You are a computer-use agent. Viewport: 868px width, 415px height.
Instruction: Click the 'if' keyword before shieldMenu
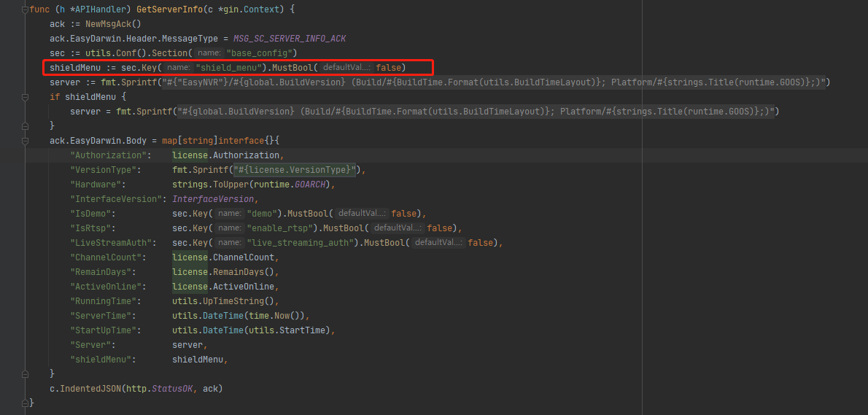pos(54,97)
